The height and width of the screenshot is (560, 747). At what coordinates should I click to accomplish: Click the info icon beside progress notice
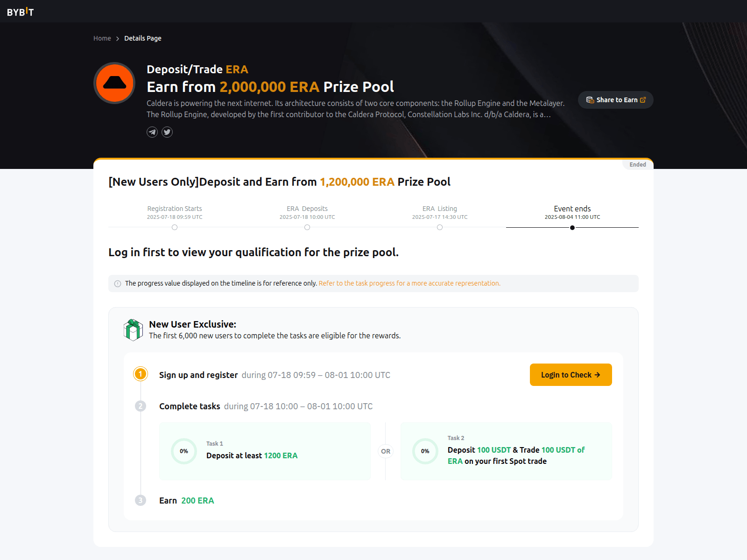[x=118, y=284]
